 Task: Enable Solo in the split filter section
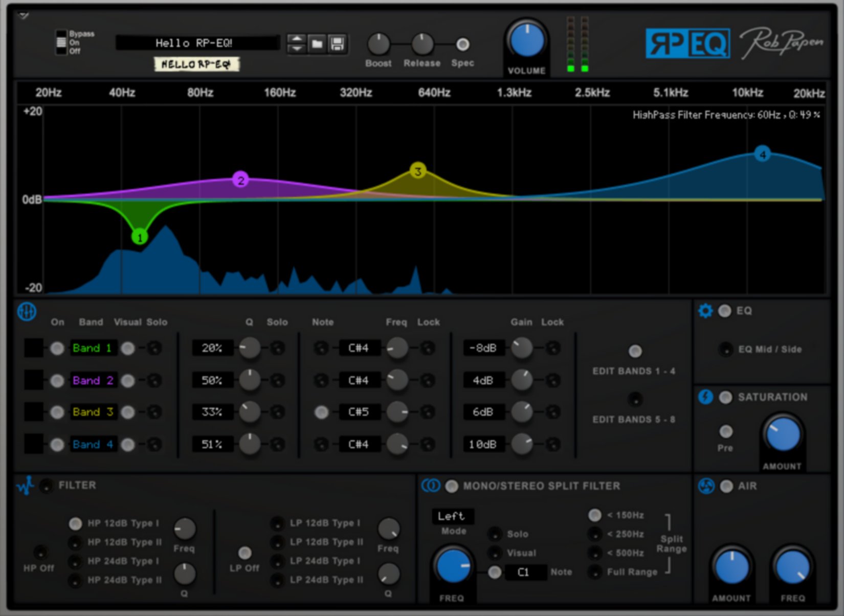(x=495, y=534)
